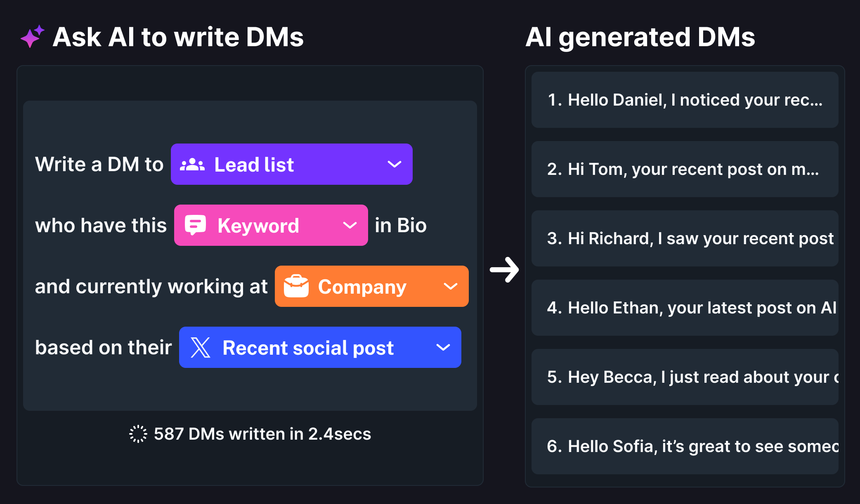This screenshot has width=860, height=504.
Task: Expand the Keyword dropdown chevron
Action: (x=350, y=225)
